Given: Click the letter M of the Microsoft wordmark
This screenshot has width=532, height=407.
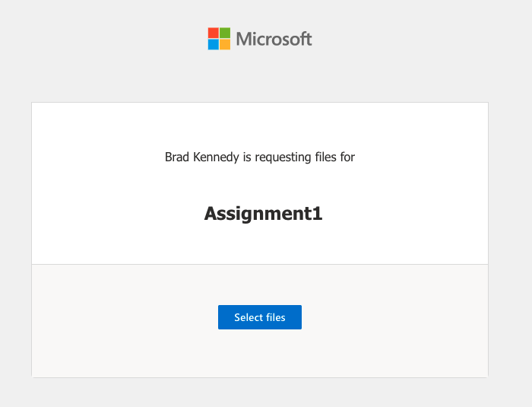Looking at the screenshot, I should tap(243, 39).
